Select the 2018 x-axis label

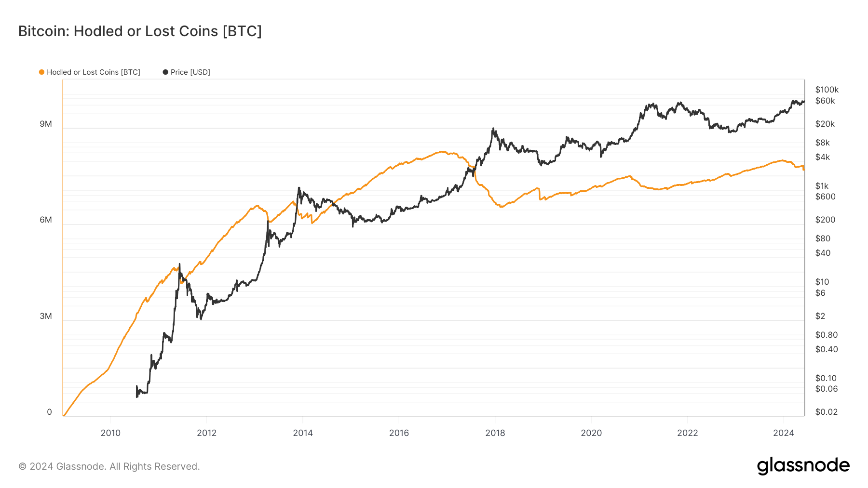495,433
